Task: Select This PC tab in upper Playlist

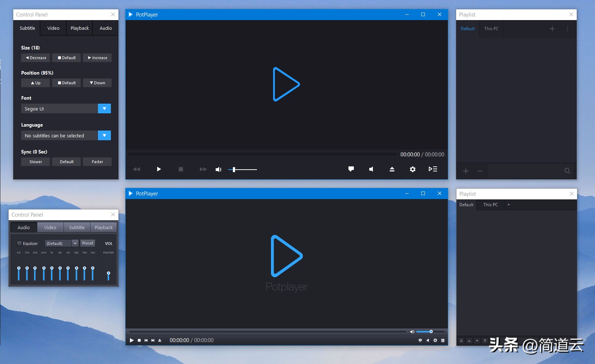Action: pyautogui.click(x=491, y=29)
